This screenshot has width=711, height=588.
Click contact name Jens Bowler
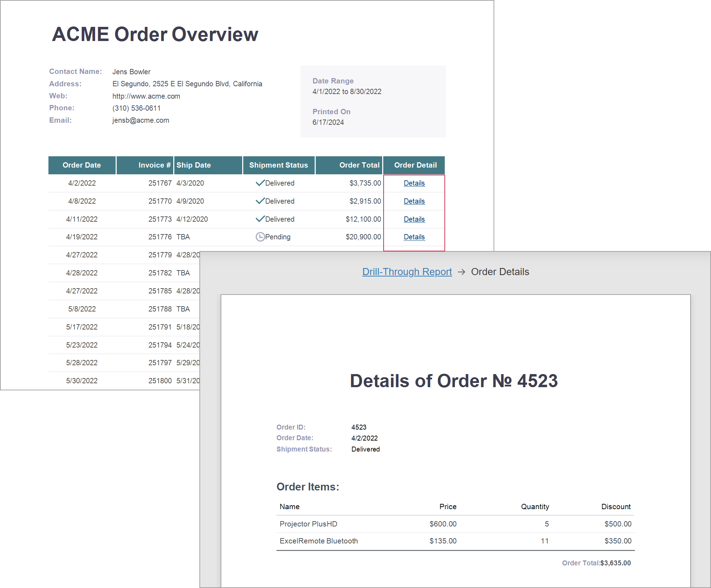coord(131,72)
